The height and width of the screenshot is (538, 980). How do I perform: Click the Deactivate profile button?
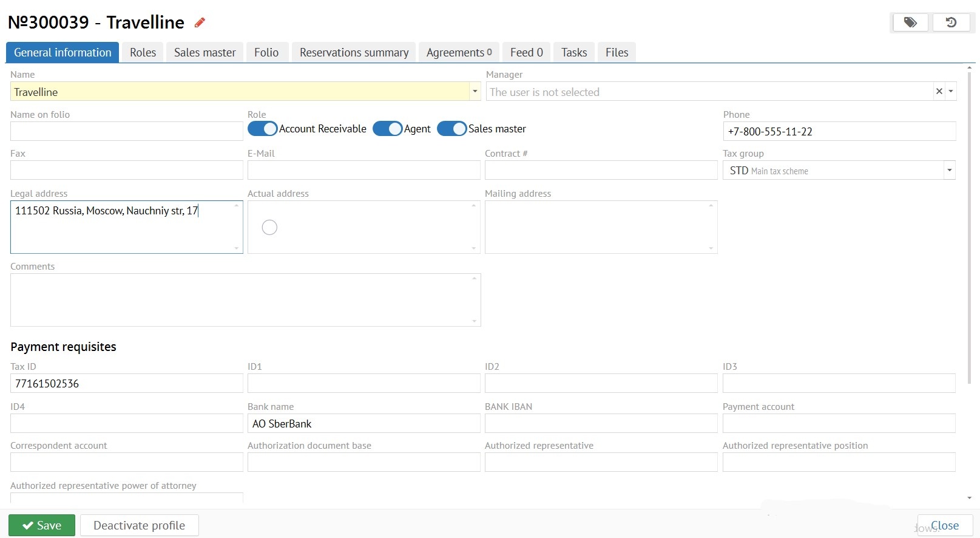139,525
